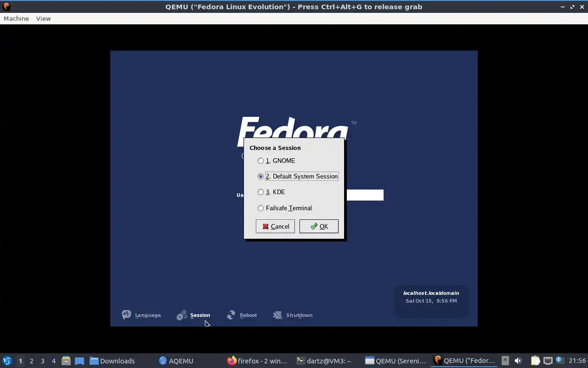Switch to workspace 3
The height and width of the screenshot is (368, 588).
(x=42, y=361)
